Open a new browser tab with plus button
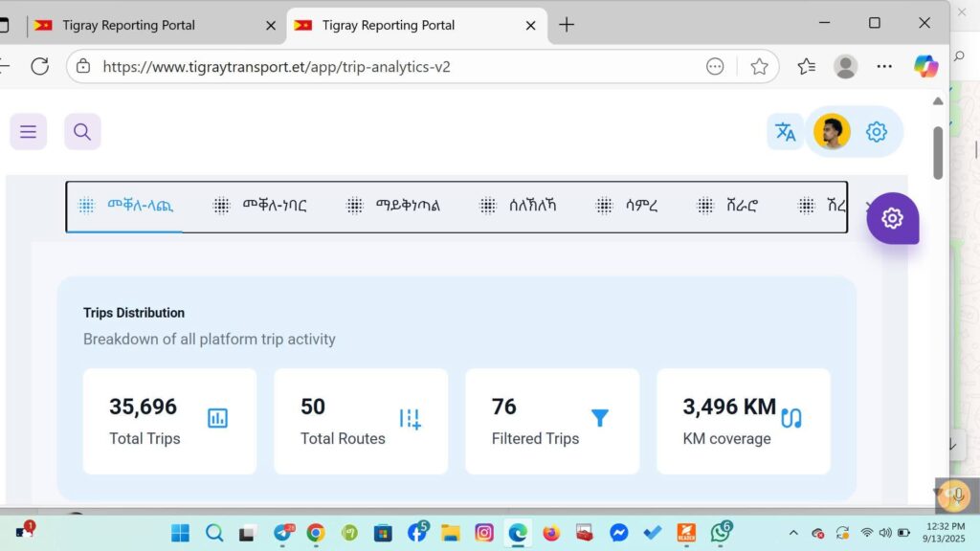Screen dimensions: 980x551 [x=567, y=25]
